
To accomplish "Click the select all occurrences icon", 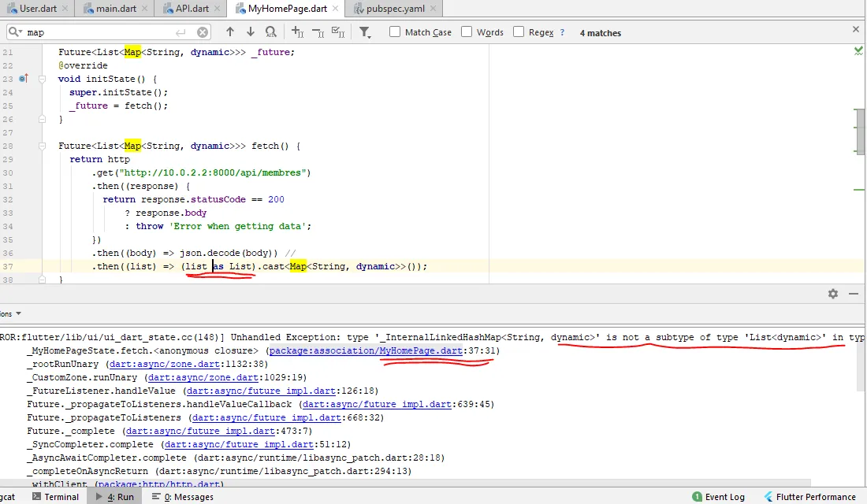I will [x=338, y=32].
